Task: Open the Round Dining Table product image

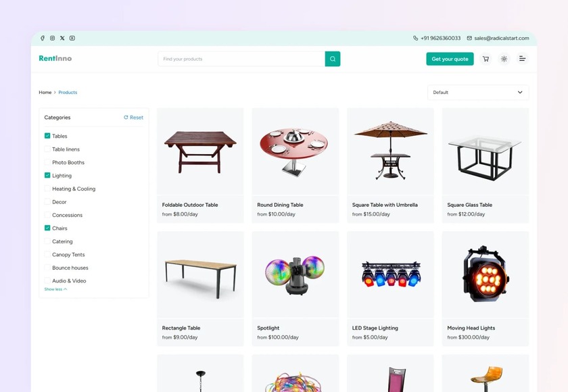Action: pos(295,151)
